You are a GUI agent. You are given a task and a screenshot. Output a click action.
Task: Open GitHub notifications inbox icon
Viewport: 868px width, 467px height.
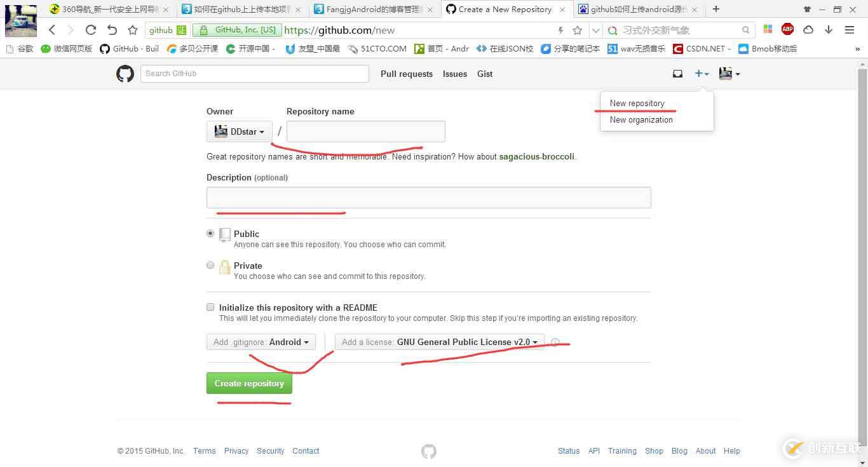[x=677, y=74]
